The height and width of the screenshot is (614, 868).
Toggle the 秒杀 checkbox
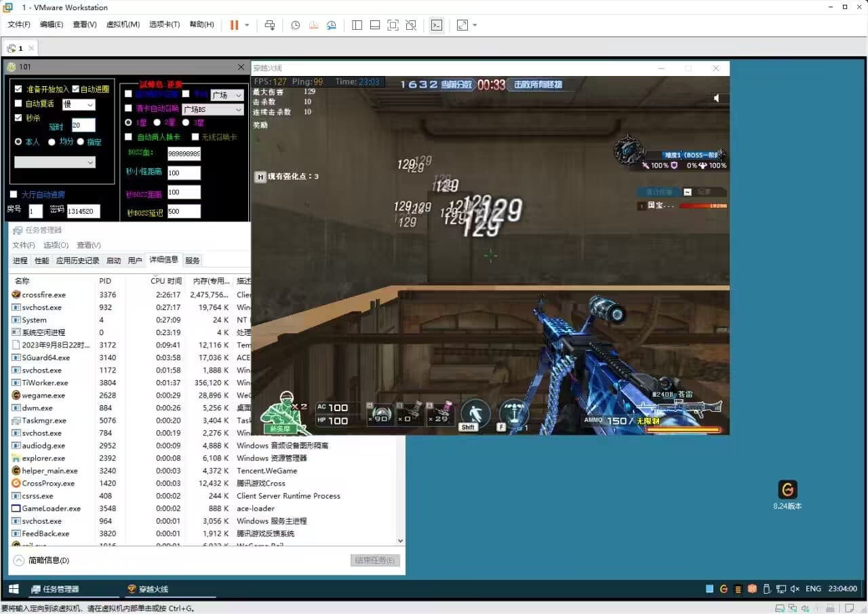(18, 117)
